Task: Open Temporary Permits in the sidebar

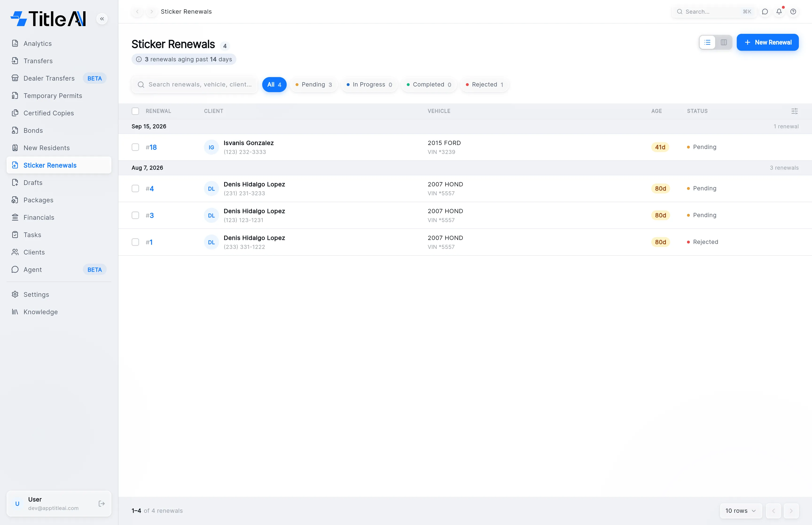Action: pyautogui.click(x=59, y=96)
